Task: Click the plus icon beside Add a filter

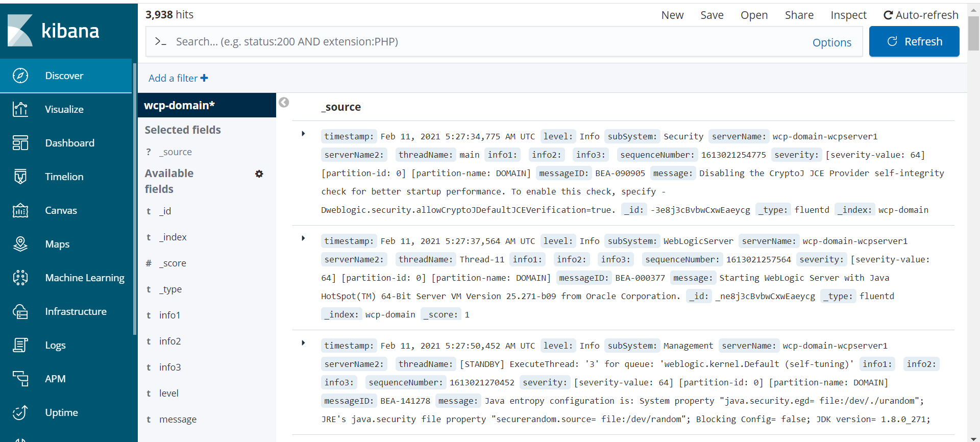Action: point(204,78)
